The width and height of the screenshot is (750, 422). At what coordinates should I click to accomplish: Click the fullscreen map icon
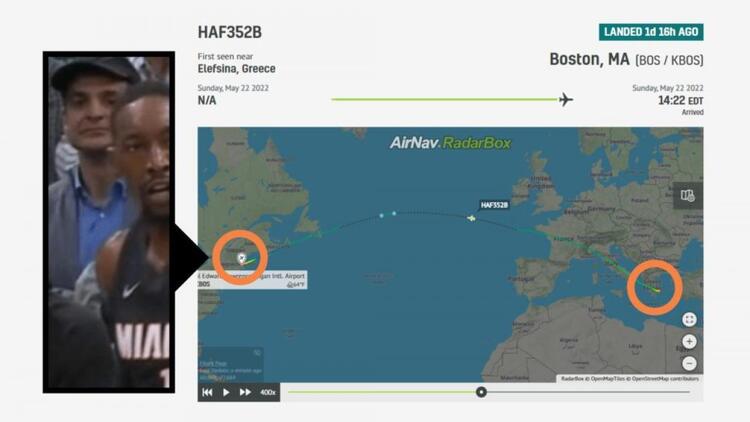click(689, 319)
